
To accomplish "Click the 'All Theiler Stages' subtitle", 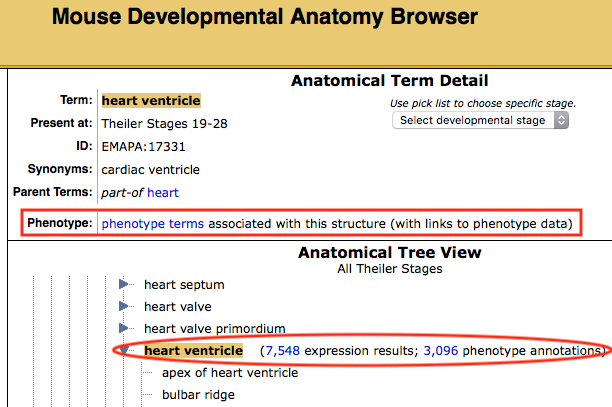I will click(x=390, y=269).
